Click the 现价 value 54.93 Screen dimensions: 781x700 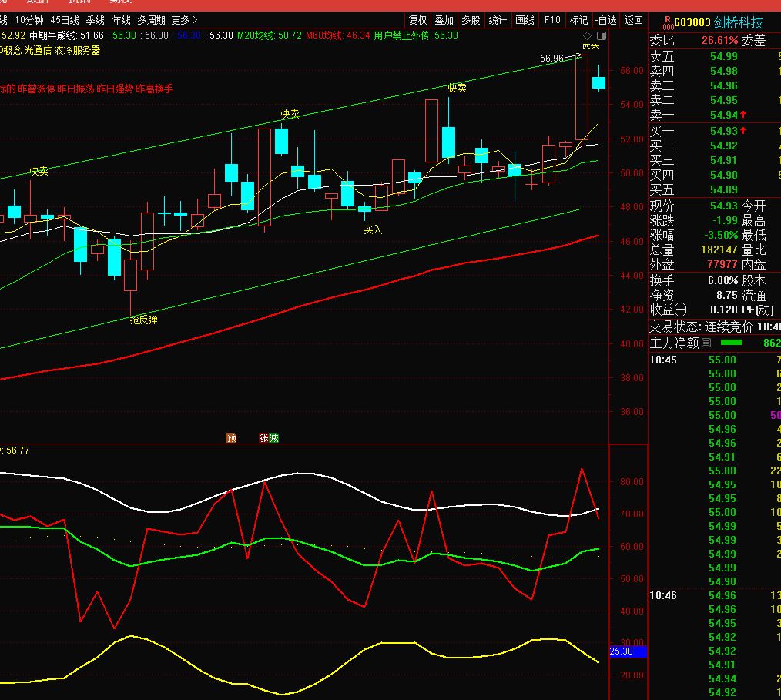[724, 206]
